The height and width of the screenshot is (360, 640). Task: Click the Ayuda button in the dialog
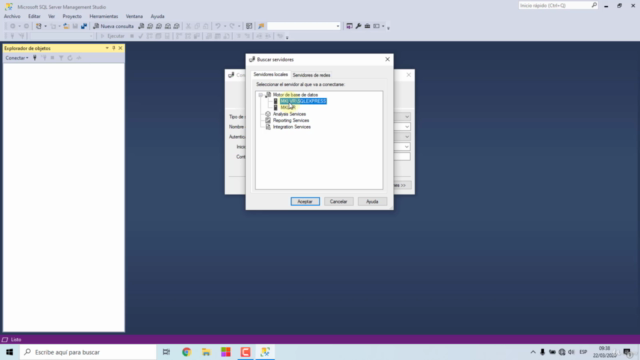(372, 202)
